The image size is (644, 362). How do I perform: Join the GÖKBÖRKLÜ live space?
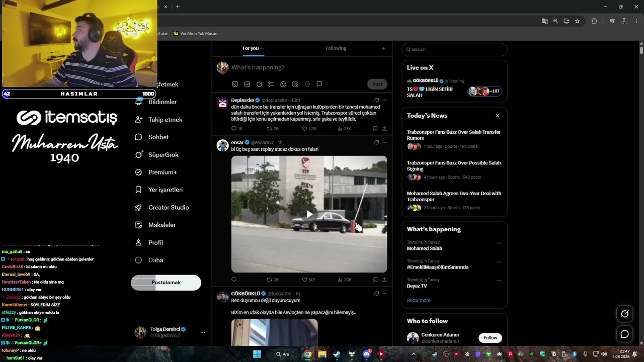pos(454,88)
